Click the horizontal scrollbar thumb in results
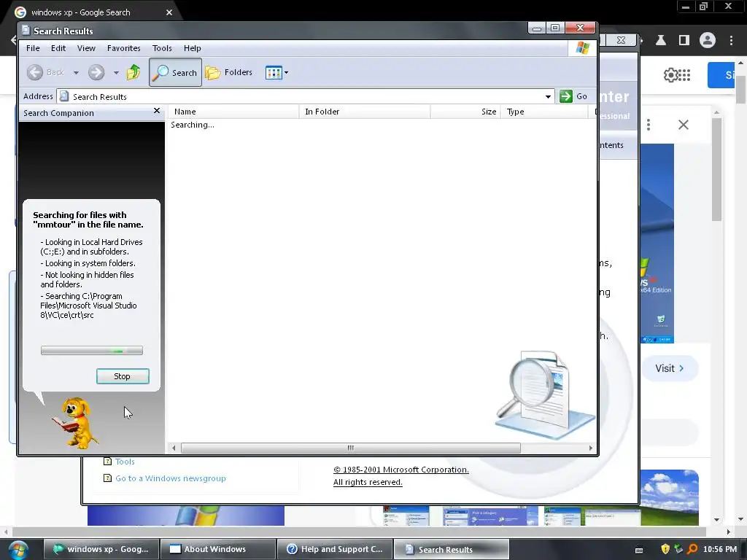Screen dimensions: 747x560 (x=351, y=448)
